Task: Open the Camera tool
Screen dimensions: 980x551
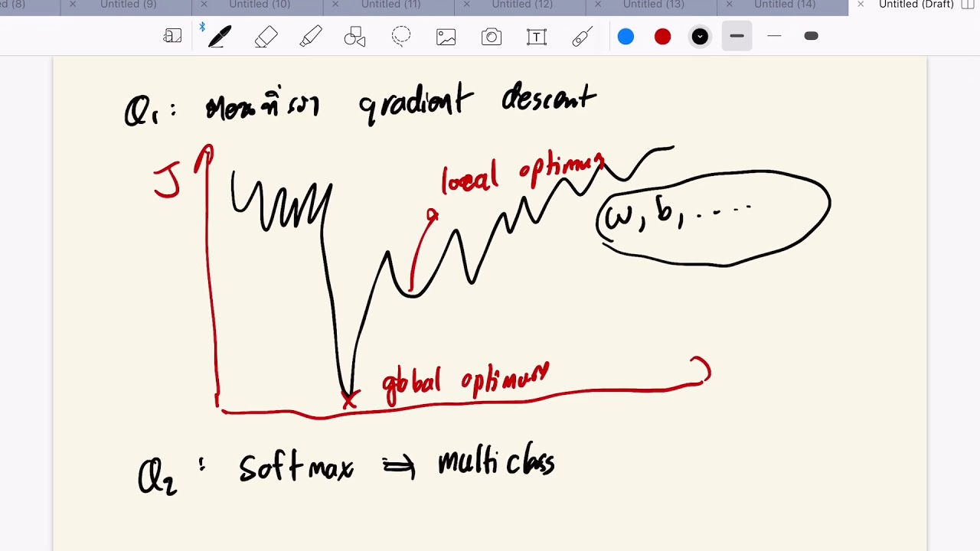Action: 492,37
